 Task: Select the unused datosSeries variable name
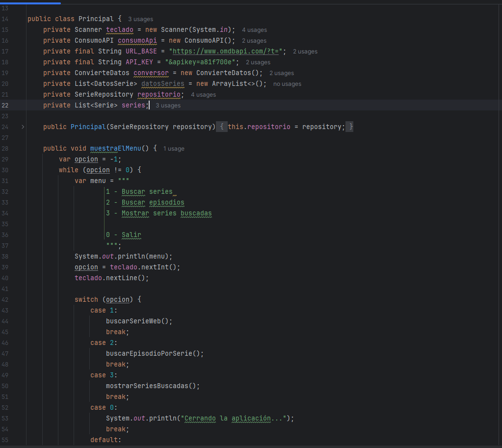click(x=163, y=83)
